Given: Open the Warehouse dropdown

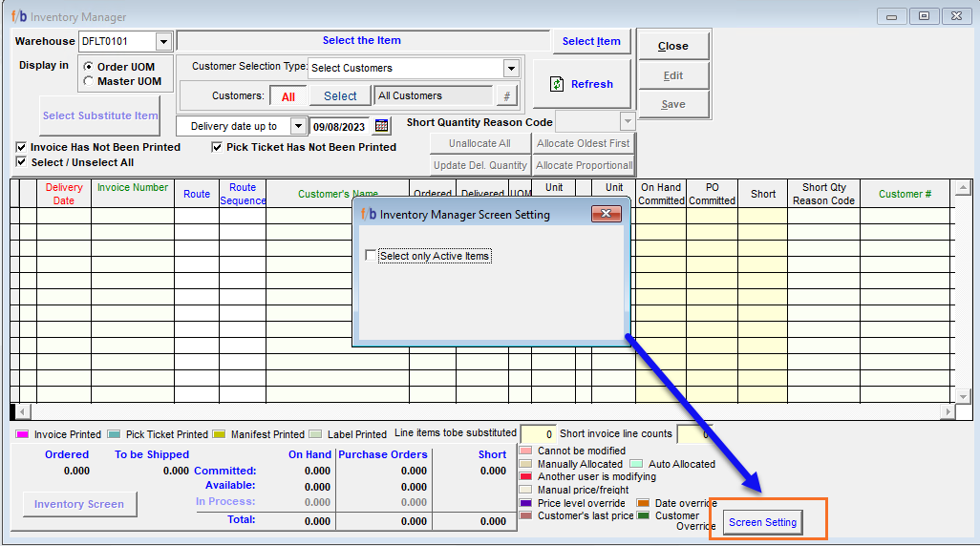Looking at the screenshot, I should point(163,42).
